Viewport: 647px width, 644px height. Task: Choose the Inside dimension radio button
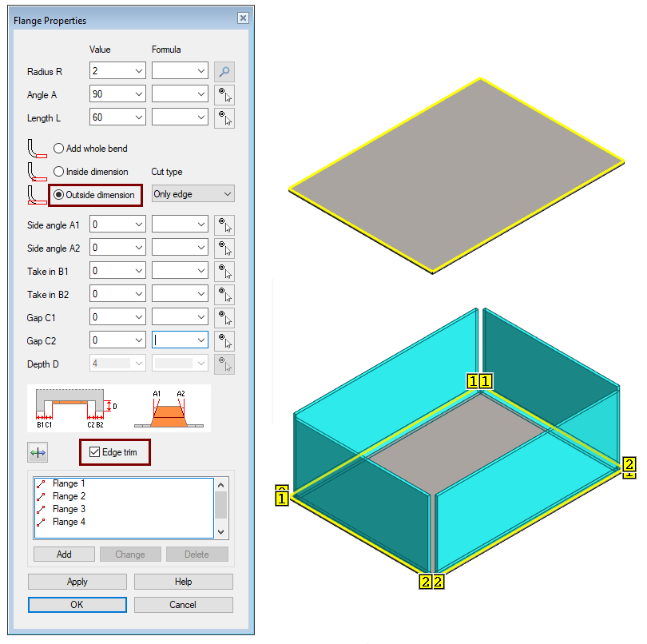click(x=58, y=172)
